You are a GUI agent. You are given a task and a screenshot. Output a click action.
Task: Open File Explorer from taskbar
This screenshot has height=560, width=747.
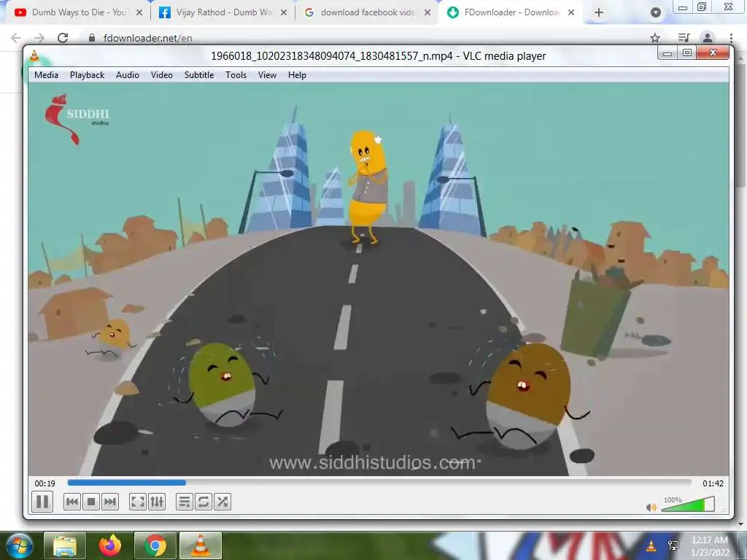click(x=65, y=545)
